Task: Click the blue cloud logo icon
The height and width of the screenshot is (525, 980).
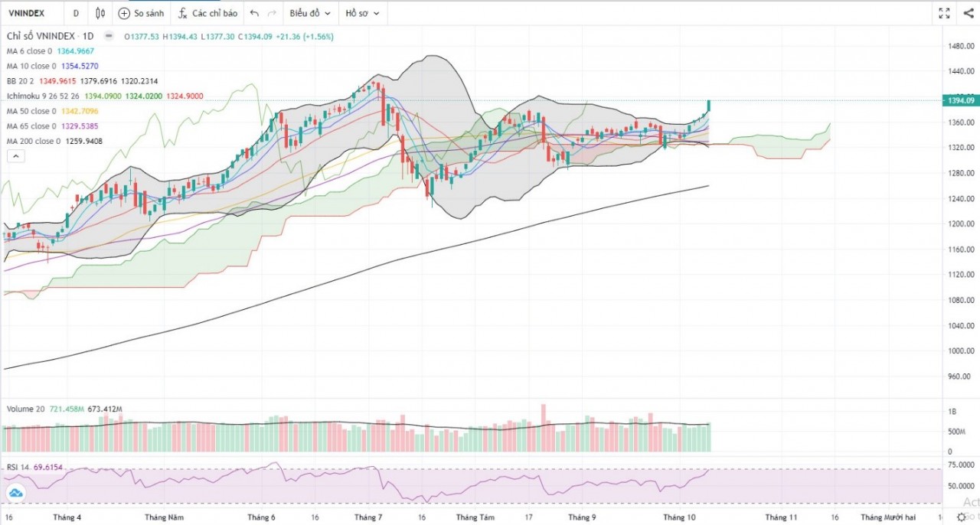Action: coord(15,494)
